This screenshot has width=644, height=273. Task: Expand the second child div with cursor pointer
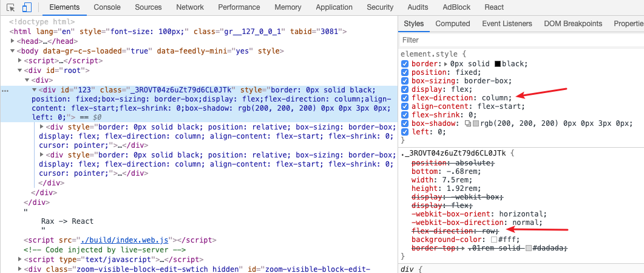pyautogui.click(x=41, y=154)
